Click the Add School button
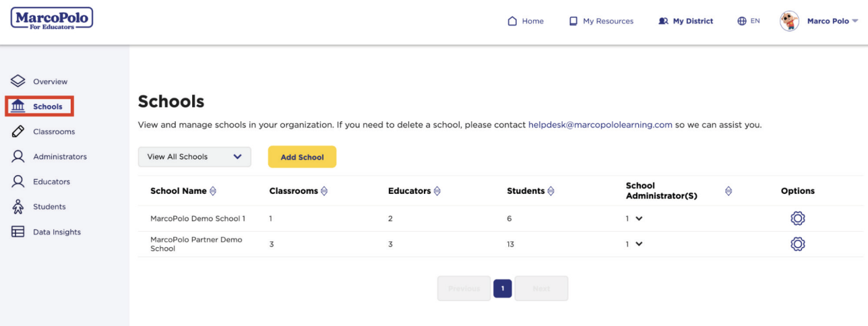Image resolution: width=868 pixels, height=326 pixels. (302, 157)
